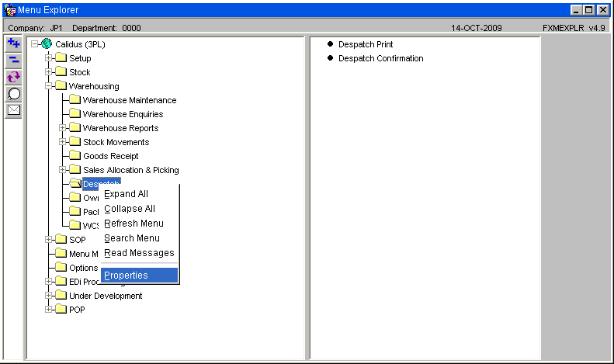Click the Options folder icon
The width and height of the screenshot is (614, 364).
click(61, 268)
